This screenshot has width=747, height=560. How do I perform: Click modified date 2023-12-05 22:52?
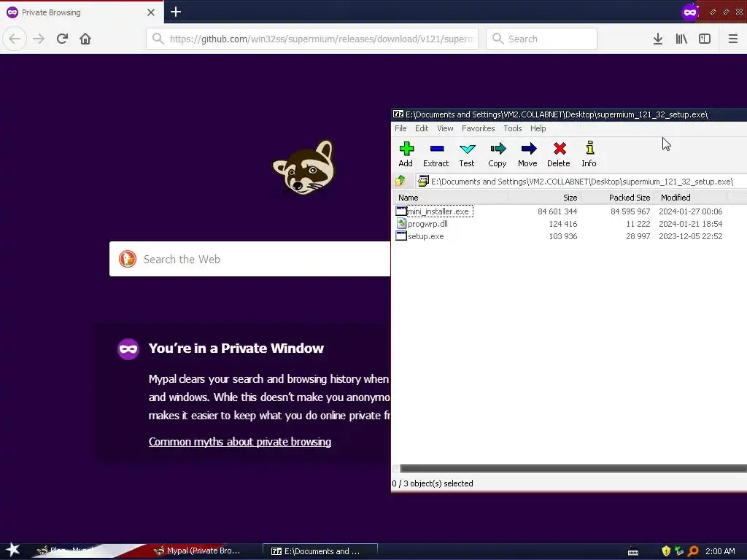(691, 236)
